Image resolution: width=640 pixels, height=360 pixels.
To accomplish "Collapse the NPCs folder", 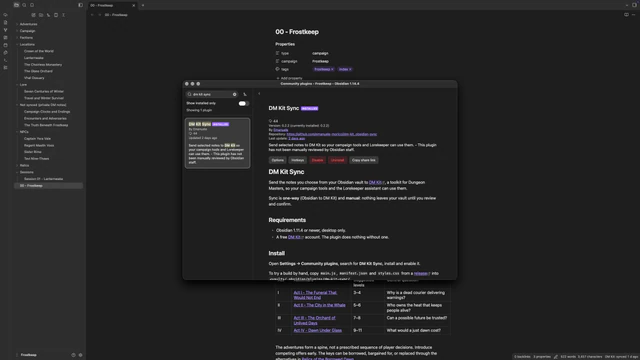I will (x=24, y=132).
